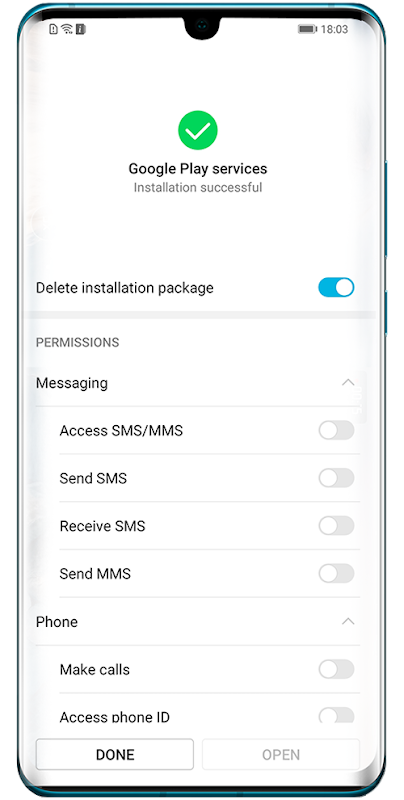
Task: Turn off Delete installation package switch
Action: pos(336,287)
